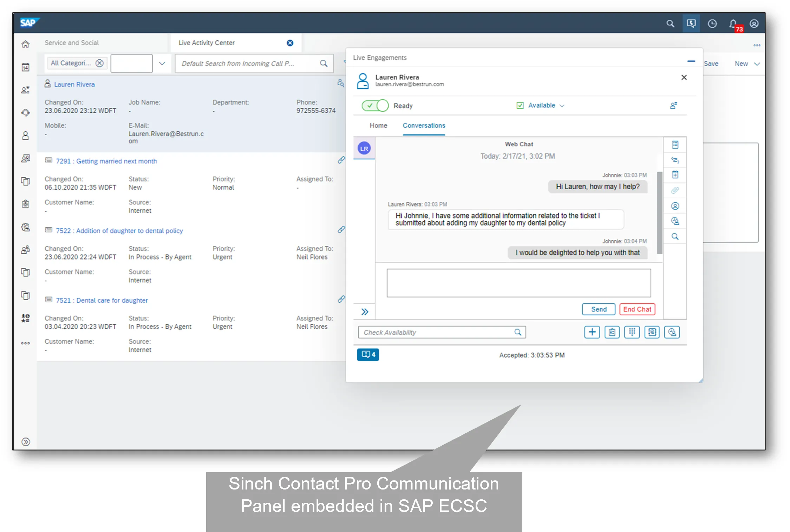The image size is (790, 532).
Task: Close the Live Activity Center tab
Action: click(290, 43)
